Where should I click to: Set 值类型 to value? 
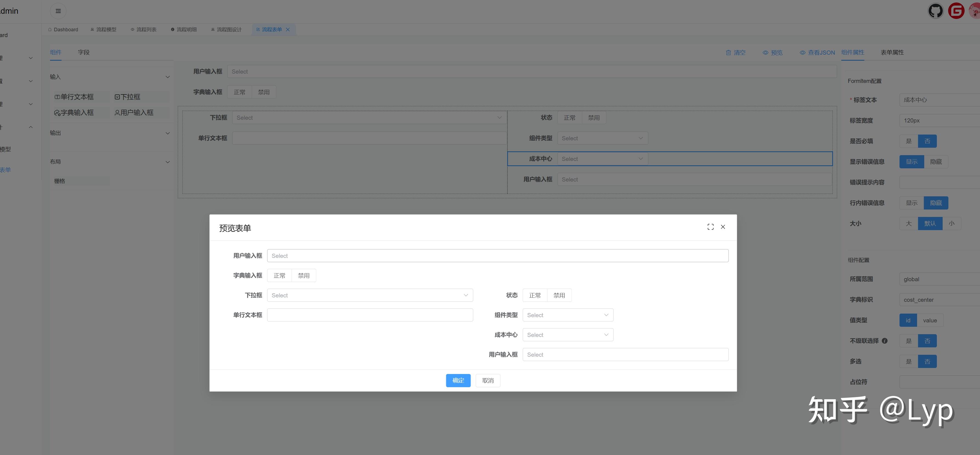[x=930, y=320]
